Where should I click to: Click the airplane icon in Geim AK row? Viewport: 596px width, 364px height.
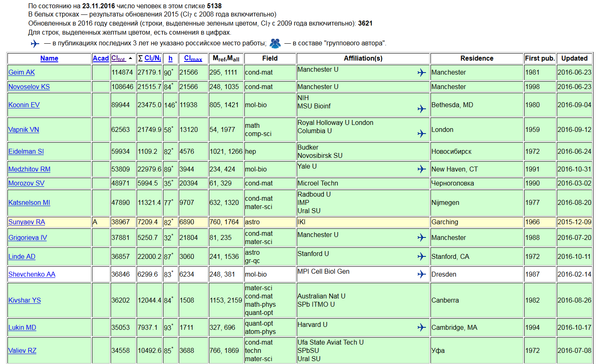pos(421,73)
